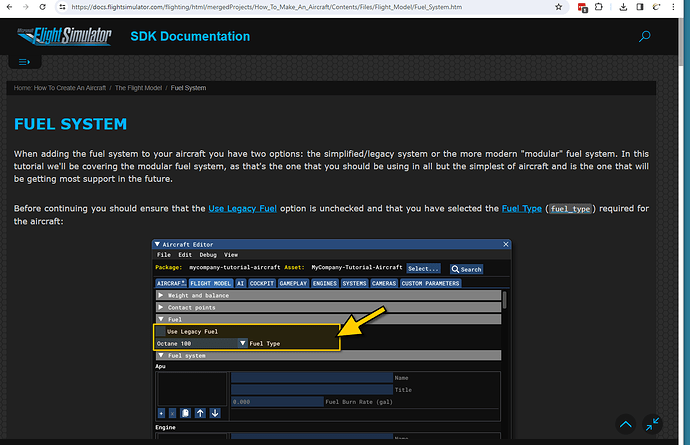
Task: Switch to the AI tab
Action: (240, 283)
